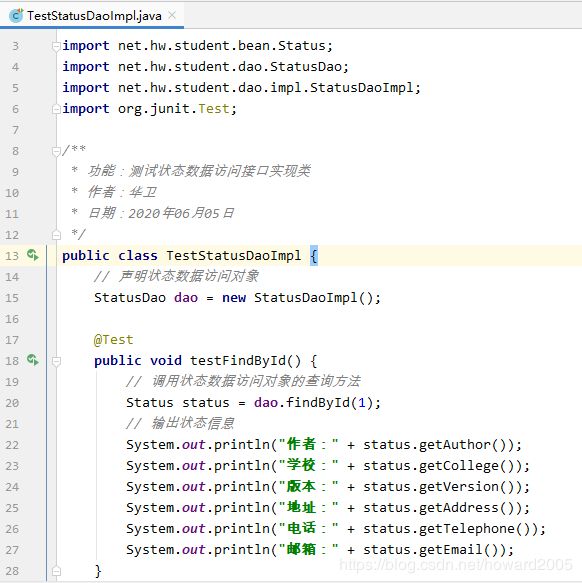The image size is (582, 583).
Task: Click the @Test annotation on line 17
Action: (113, 340)
